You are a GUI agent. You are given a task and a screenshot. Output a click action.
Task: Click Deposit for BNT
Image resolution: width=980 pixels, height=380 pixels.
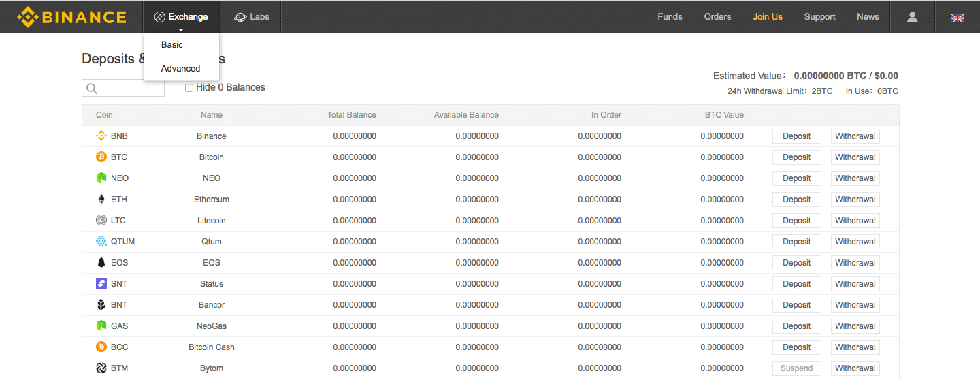coord(797,305)
